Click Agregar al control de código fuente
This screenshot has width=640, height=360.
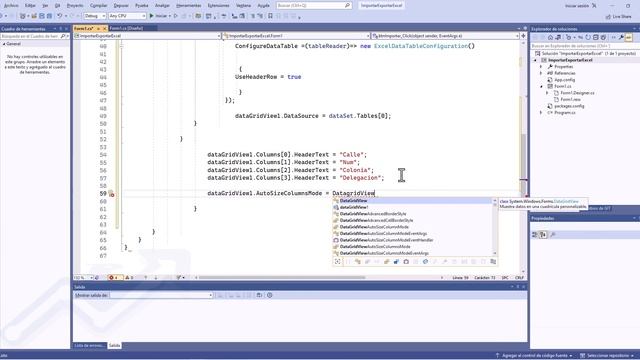click(x=534, y=356)
